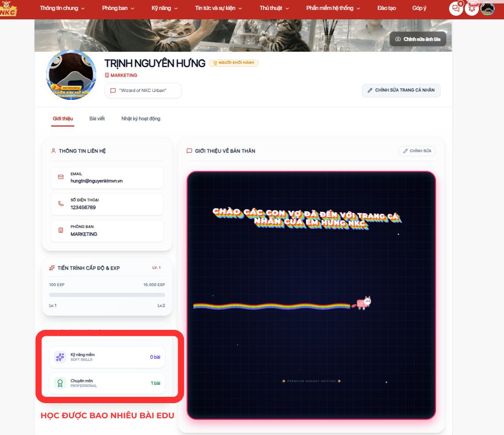Open the NKC logo home link
Image resolution: width=504 pixels, height=435 pixels.
coord(8,9)
